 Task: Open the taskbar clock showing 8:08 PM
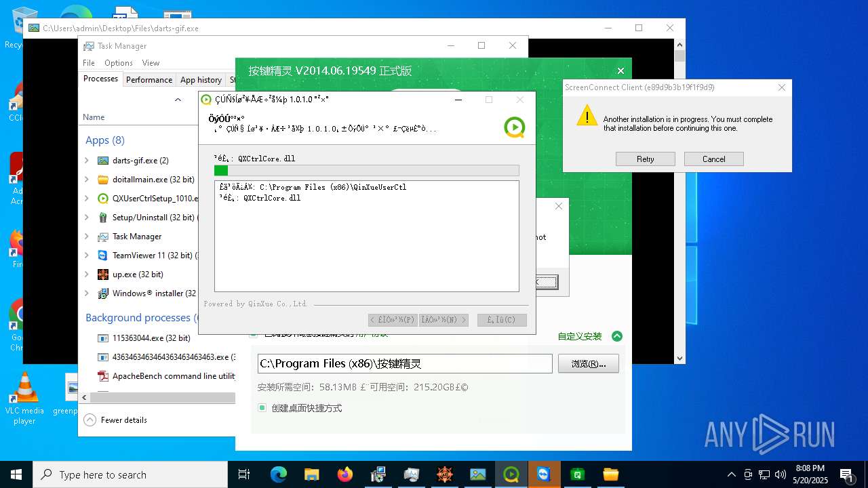(810, 474)
